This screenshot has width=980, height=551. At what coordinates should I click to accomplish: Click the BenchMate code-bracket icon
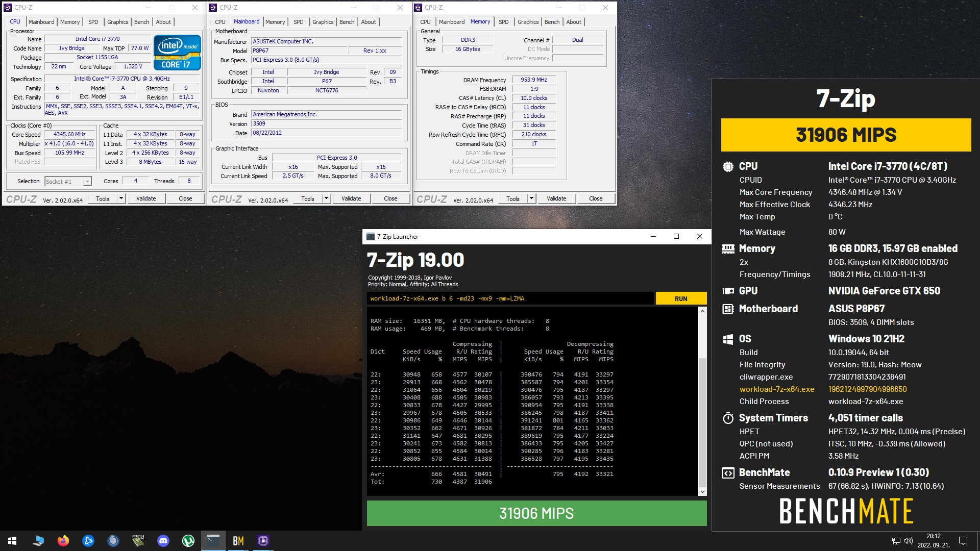pos(728,472)
